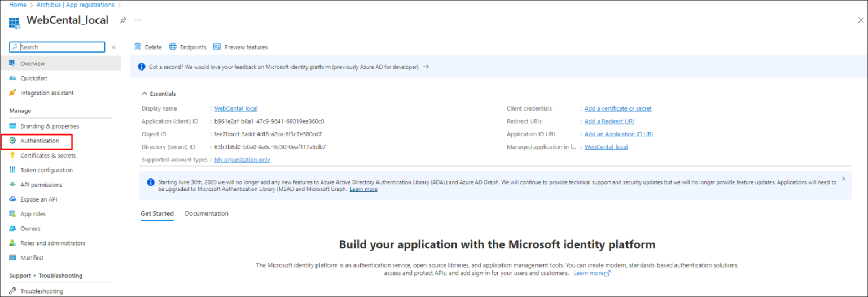Screen dimensions: 868x297
Task: Open the Authentication menu item
Action: (x=40, y=141)
